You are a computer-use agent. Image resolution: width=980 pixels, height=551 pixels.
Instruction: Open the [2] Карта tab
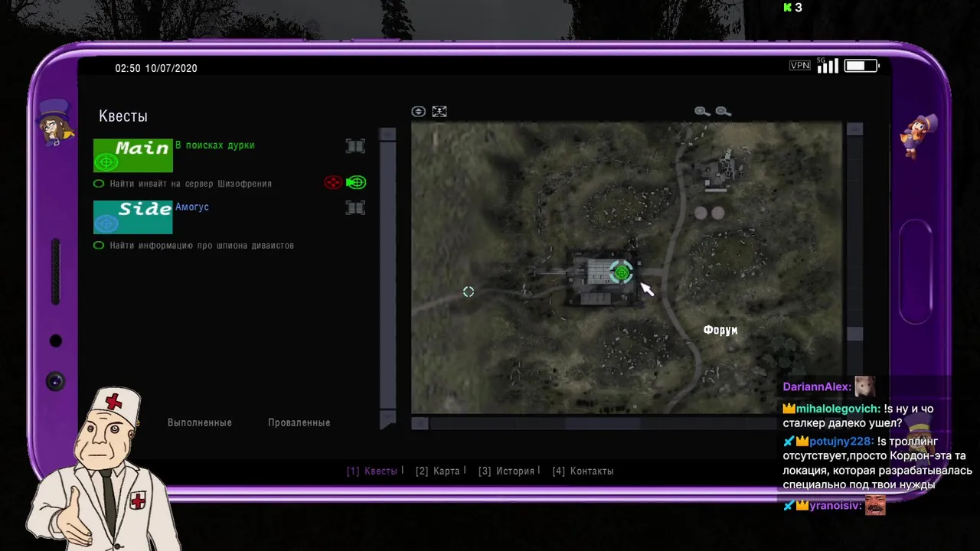[439, 471]
